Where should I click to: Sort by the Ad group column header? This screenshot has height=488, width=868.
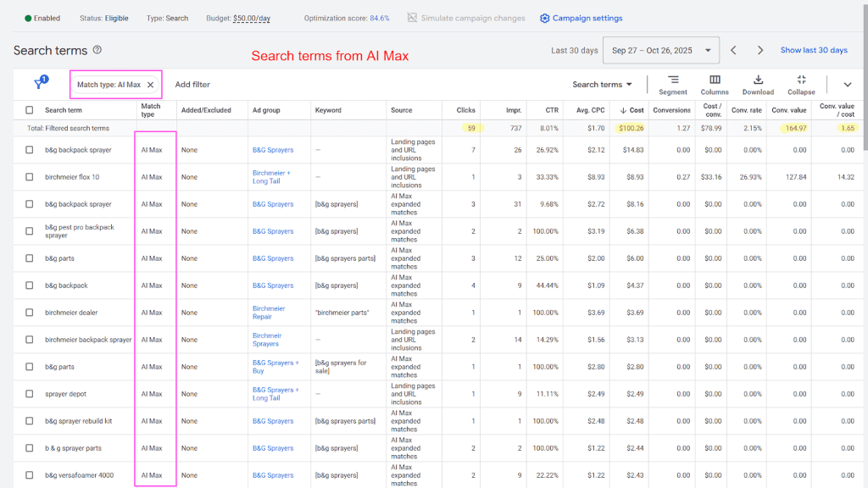click(265, 110)
